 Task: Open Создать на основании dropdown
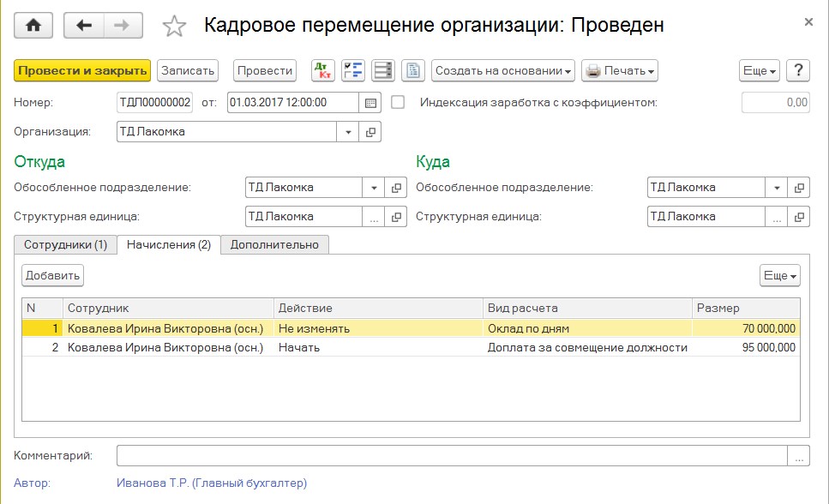coord(503,70)
